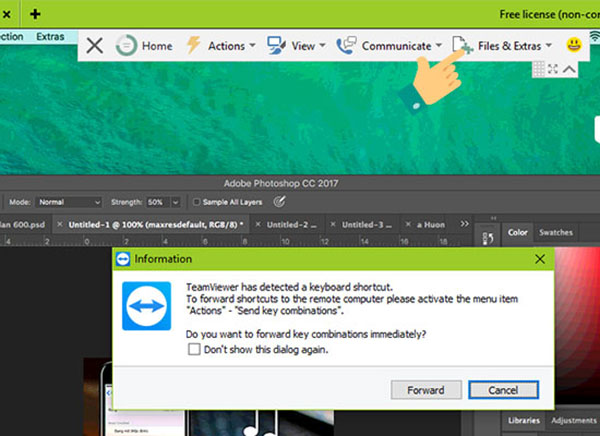The height and width of the screenshot is (436, 600).
Task: Close the current TeamViewer session tab
Action: click(7, 15)
